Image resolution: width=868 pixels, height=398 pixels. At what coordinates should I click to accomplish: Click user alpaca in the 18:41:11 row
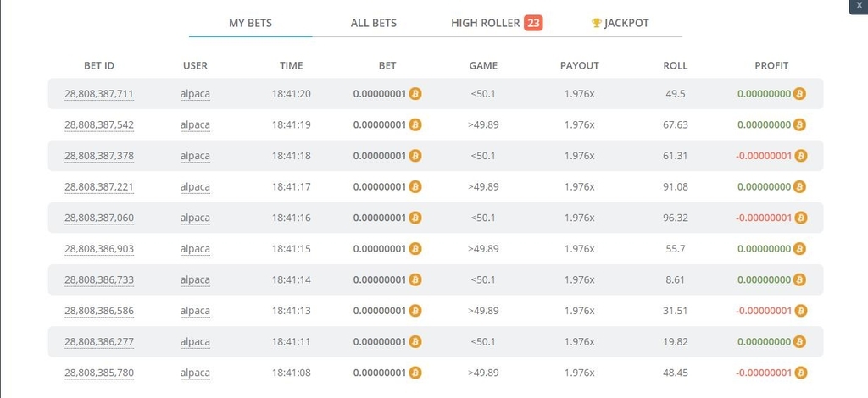tap(195, 341)
